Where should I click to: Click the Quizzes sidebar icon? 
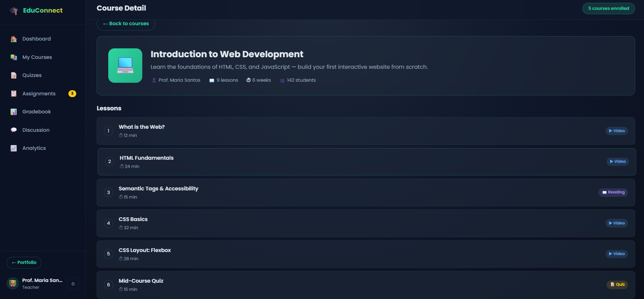14,75
